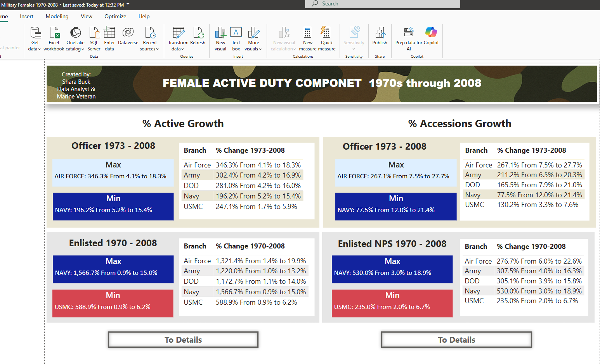Click To Details under Accessions Growth
This screenshot has width=600, height=364.
tap(456, 340)
